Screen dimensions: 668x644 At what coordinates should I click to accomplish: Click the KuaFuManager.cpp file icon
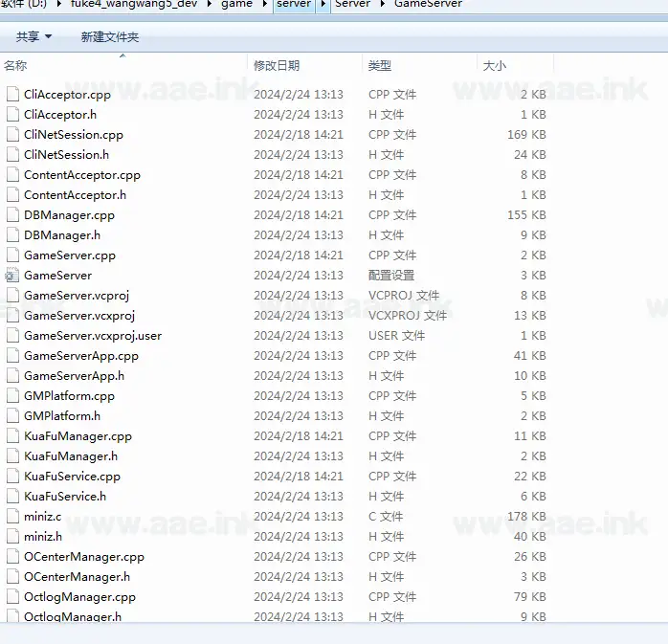(12, 435)
